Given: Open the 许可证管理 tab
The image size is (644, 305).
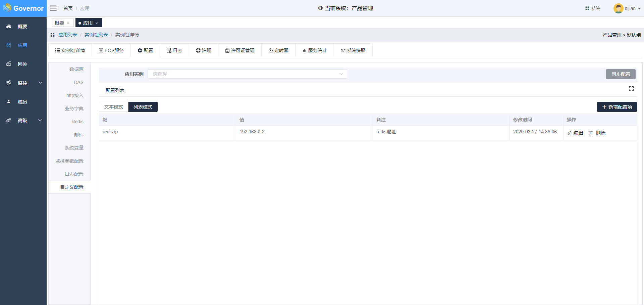Looking at the screenshot, I should click(240, 50).
